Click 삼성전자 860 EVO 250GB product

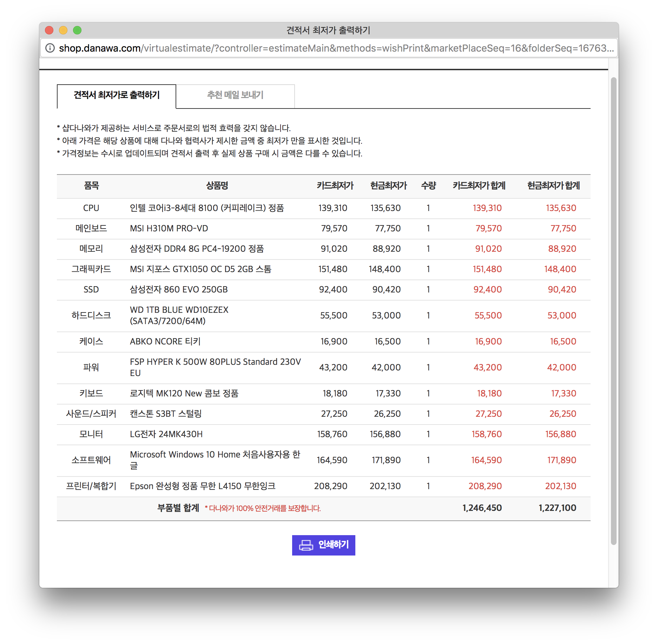click(179, 289)
